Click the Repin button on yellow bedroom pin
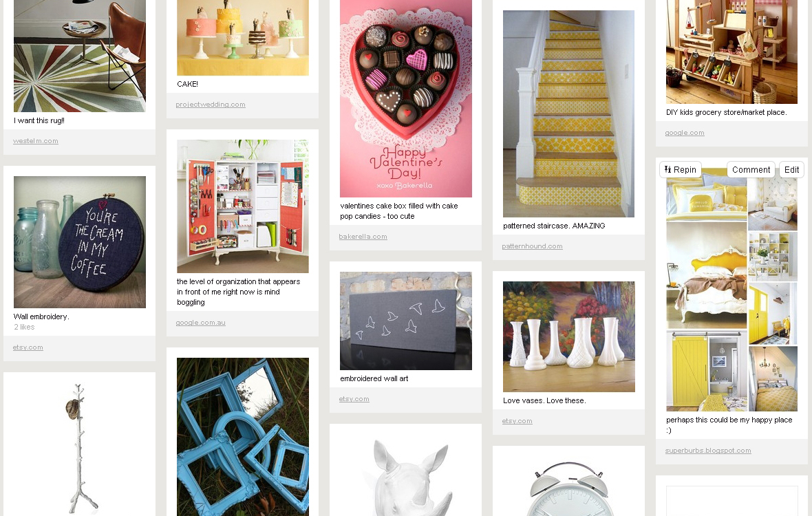The height and width of the screenshot is (516, 812). [681, 170]
